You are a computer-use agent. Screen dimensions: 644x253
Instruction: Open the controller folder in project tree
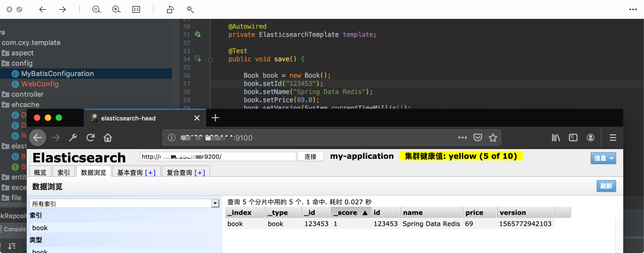[x=27, y=94]
